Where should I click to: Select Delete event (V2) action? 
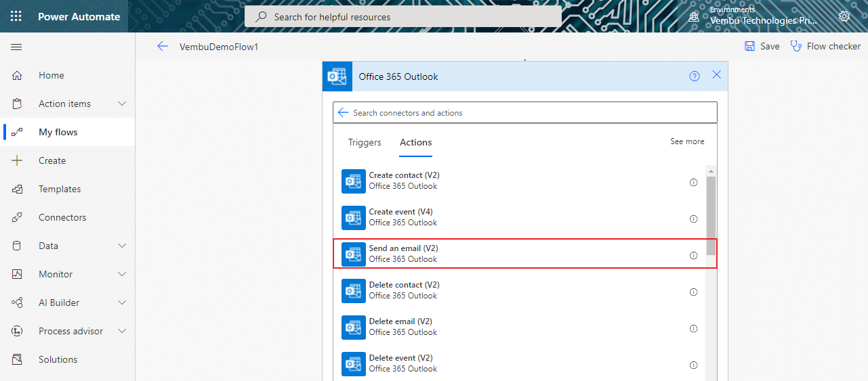tap(520, 363)
